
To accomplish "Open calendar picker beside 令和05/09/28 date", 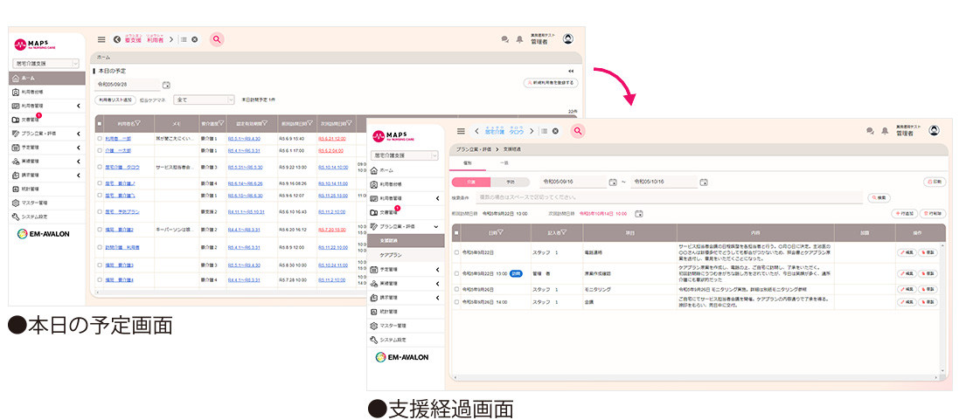I will click(x=166, y=85).
